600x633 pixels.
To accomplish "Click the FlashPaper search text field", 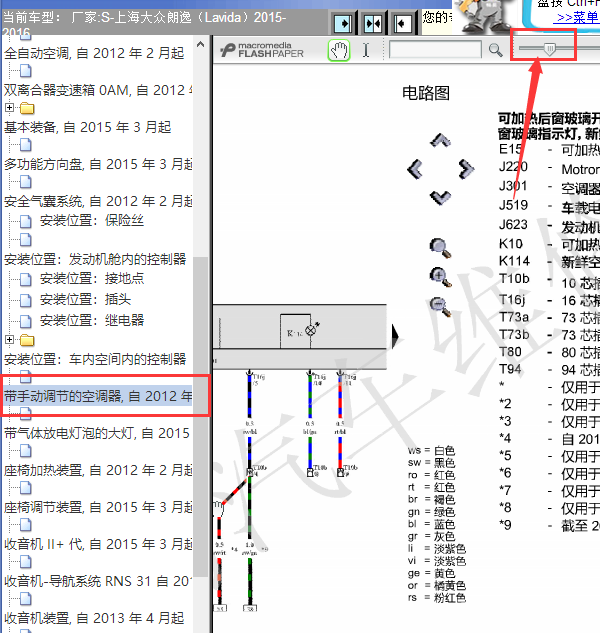I will click(435, 50).
